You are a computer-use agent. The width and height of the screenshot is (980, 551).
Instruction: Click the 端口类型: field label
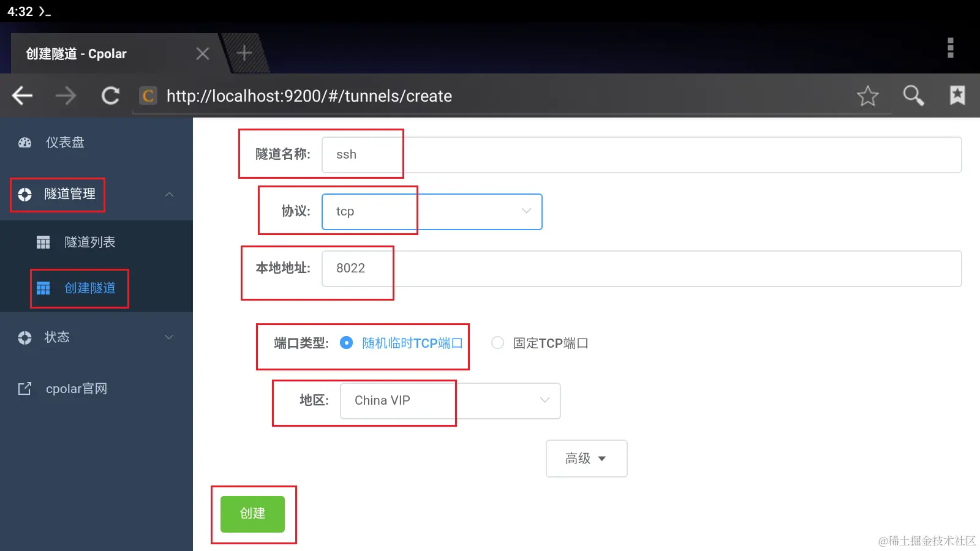[x=301, y=343]
